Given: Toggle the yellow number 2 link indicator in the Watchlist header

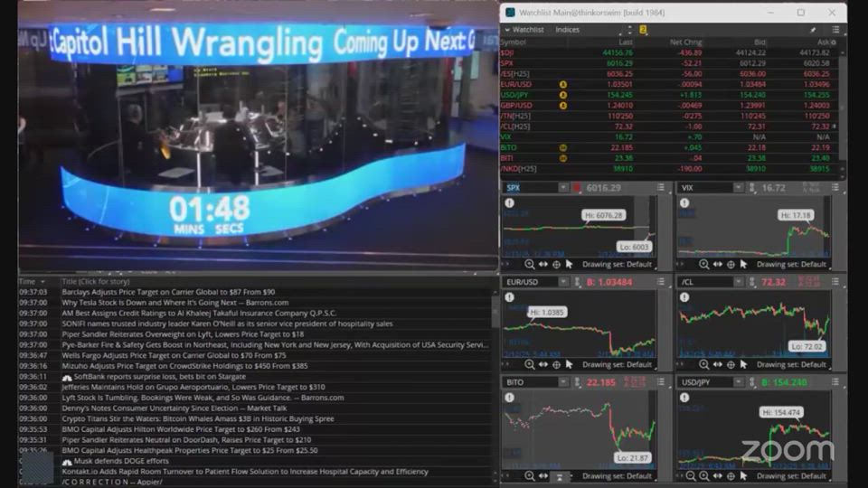Looking at the screenshot, I should [x=643, y=30].
